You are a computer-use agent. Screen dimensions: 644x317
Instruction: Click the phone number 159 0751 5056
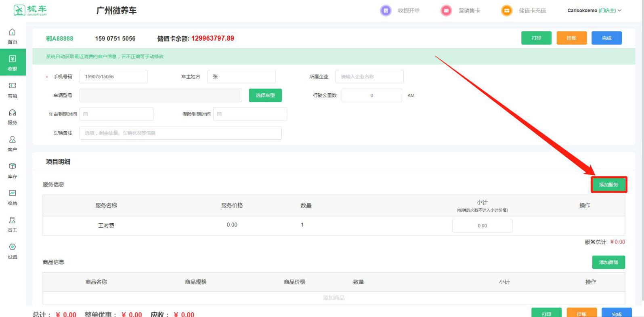coord(115,38)
